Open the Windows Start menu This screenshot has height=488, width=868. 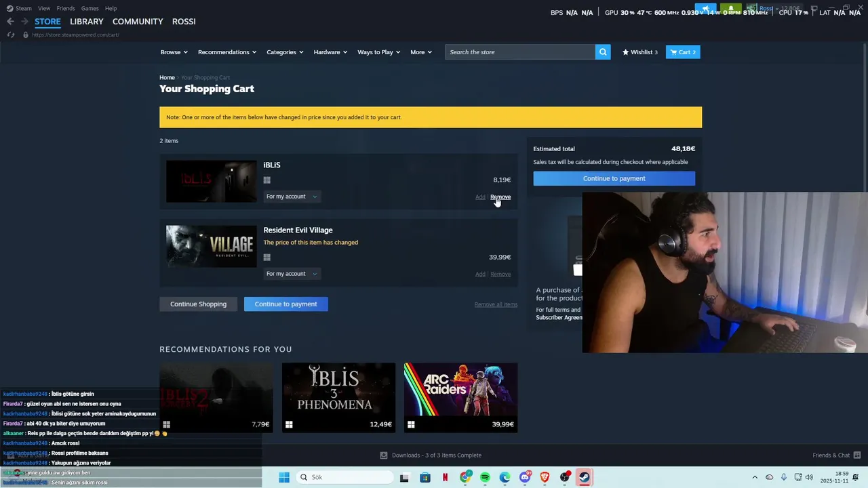pos(284,477)
